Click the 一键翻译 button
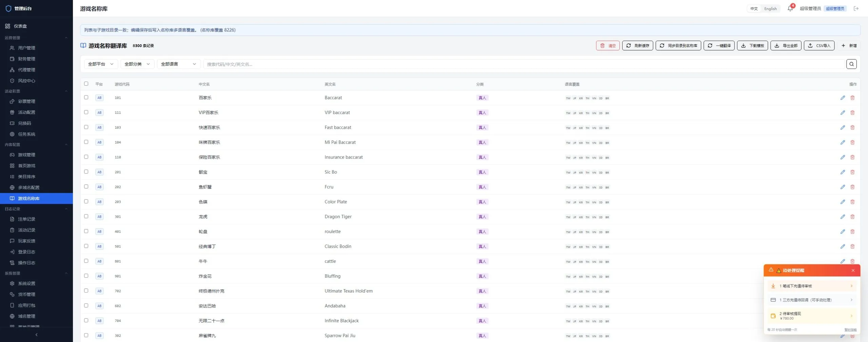868x342 pixels. tap(719, 46)
